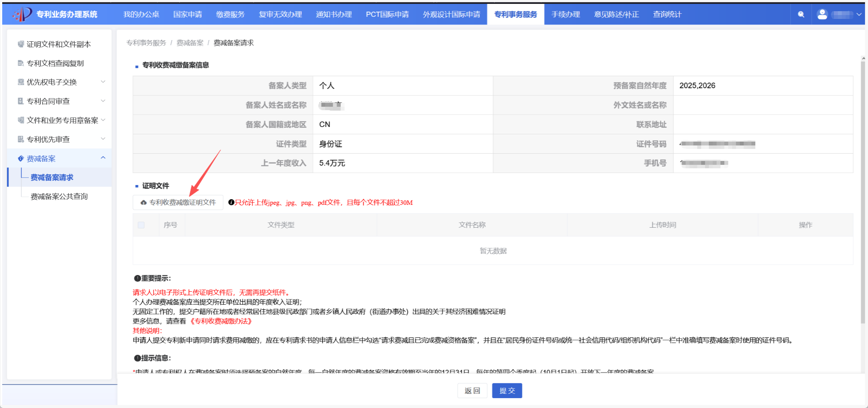The image size is (868, 408).
Task: Click the user avatar icon at top right
Action: point(822,14)
